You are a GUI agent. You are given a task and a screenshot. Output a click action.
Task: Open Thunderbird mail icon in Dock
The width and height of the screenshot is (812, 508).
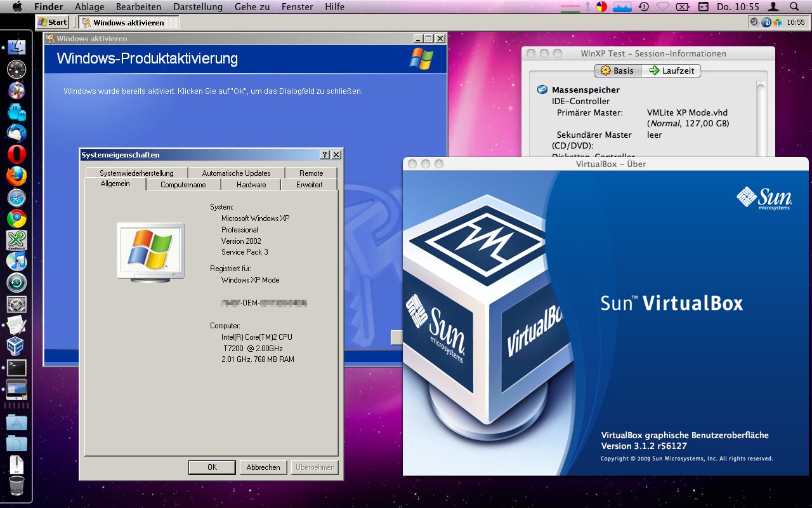click(16, 133)
